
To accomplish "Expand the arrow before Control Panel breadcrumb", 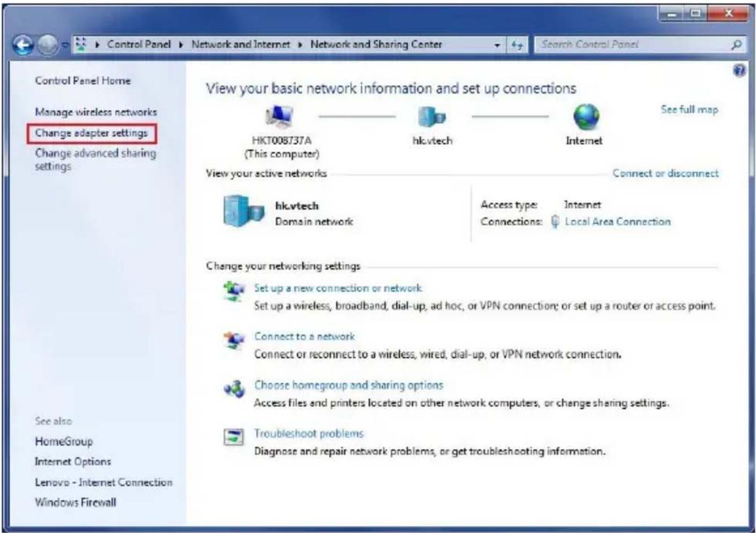I will click(x=96, y=44).
